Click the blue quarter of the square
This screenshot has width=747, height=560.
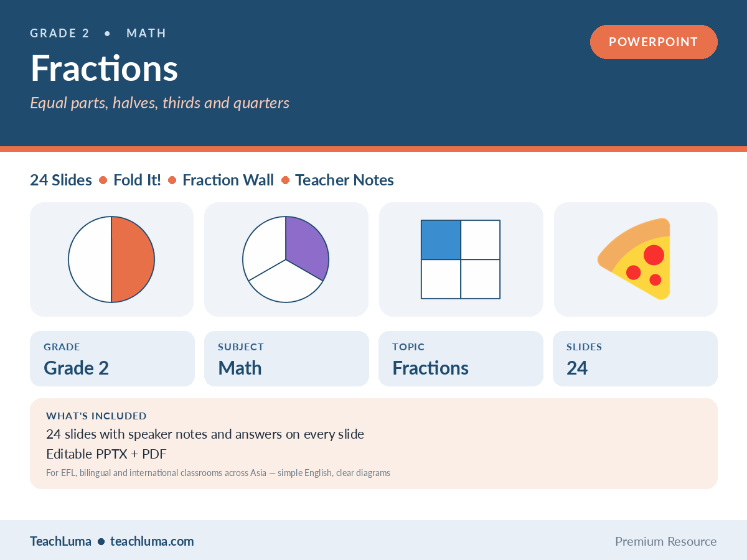coord(441,240)
